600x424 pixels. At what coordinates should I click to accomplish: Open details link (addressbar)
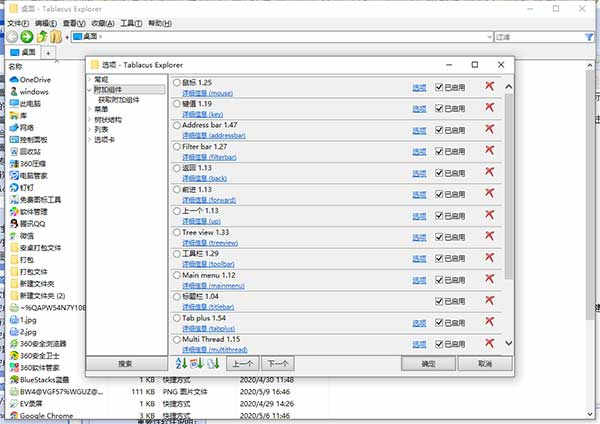[214, 135]
